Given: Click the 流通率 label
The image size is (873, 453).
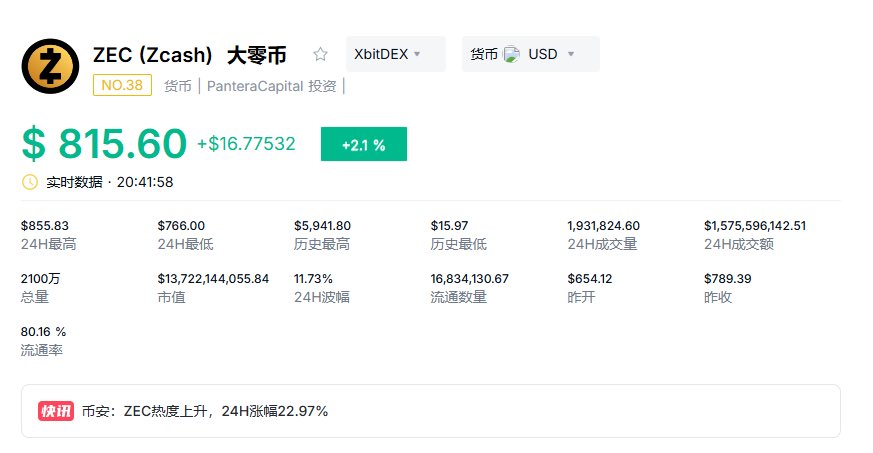Looking at the screenshot, I should pyautogui.click(x=42, y=350).
